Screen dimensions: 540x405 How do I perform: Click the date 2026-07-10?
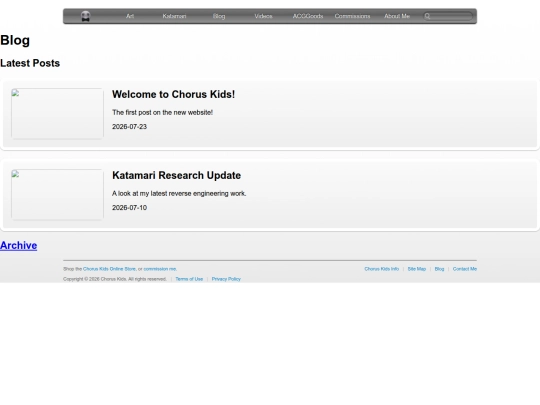129,208
